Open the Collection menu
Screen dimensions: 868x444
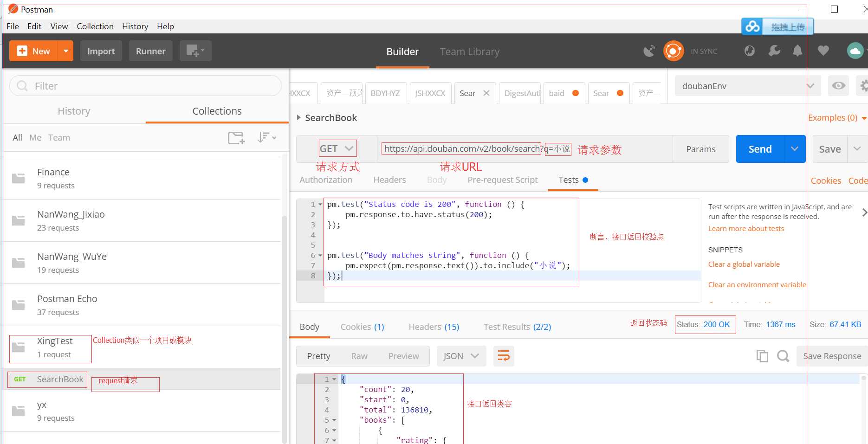[95, 26]
